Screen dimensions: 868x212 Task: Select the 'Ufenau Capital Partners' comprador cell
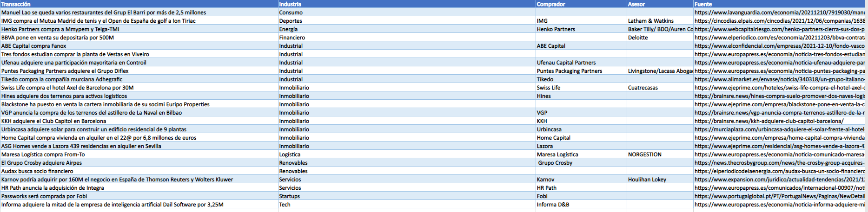pos(581,63)
